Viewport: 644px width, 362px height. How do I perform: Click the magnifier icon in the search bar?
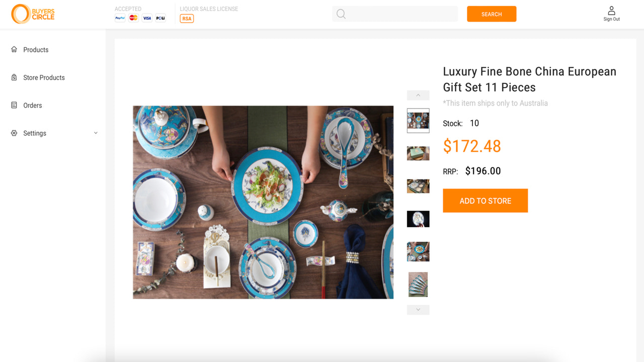click(x=341, y=14)
